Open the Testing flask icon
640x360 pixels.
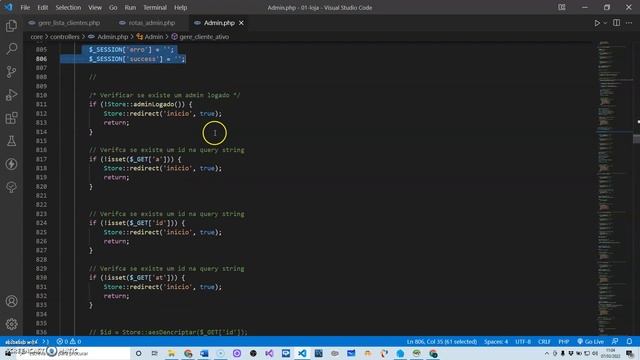click(x=11, y=141)
